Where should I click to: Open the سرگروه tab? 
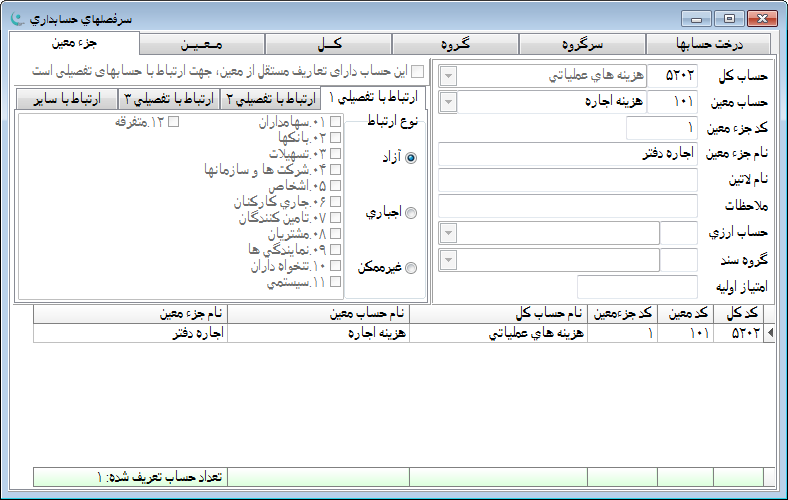(583, 44)
